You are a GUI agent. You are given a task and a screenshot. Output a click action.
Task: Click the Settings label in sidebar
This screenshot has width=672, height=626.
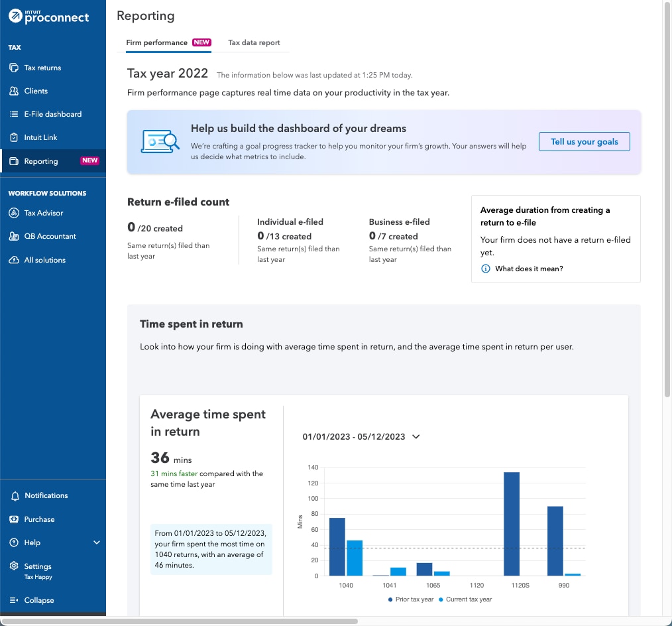coord(38,566)
